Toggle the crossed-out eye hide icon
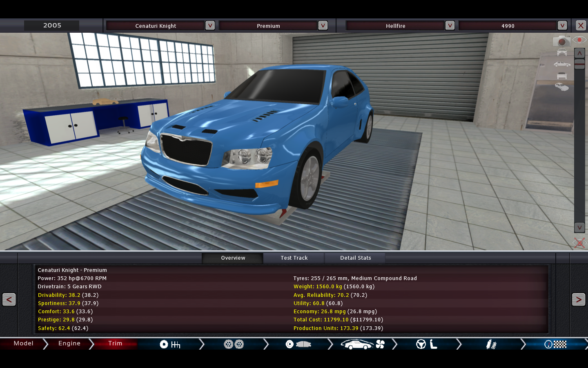The width and height of the screenshot is (588, 368). (x=579, y=243)
